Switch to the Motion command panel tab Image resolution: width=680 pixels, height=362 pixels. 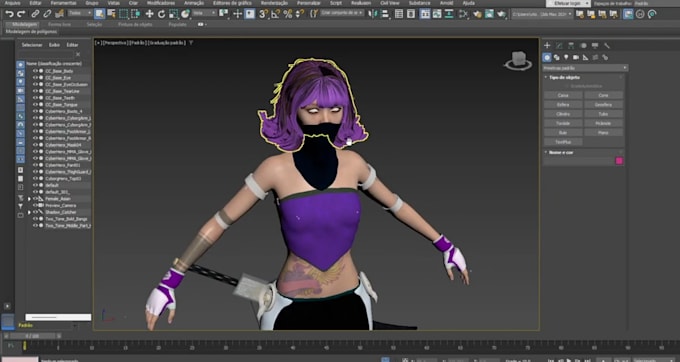click(583, 46)
